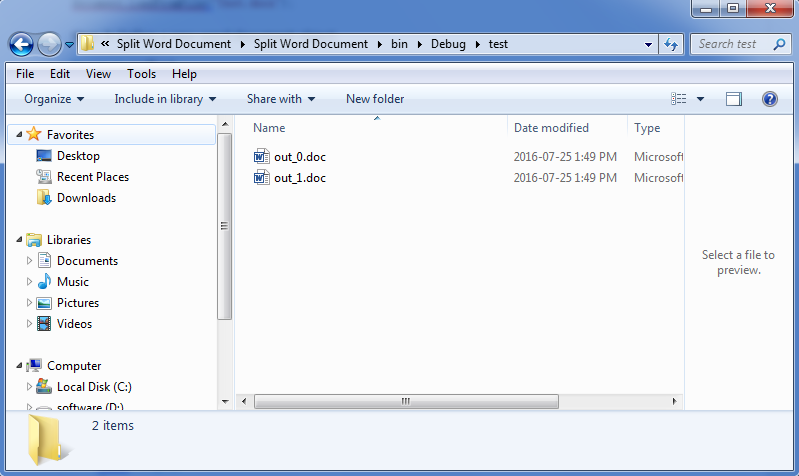Expand the Videos library node
799x476 pixels.
click(x=29, y=324)
